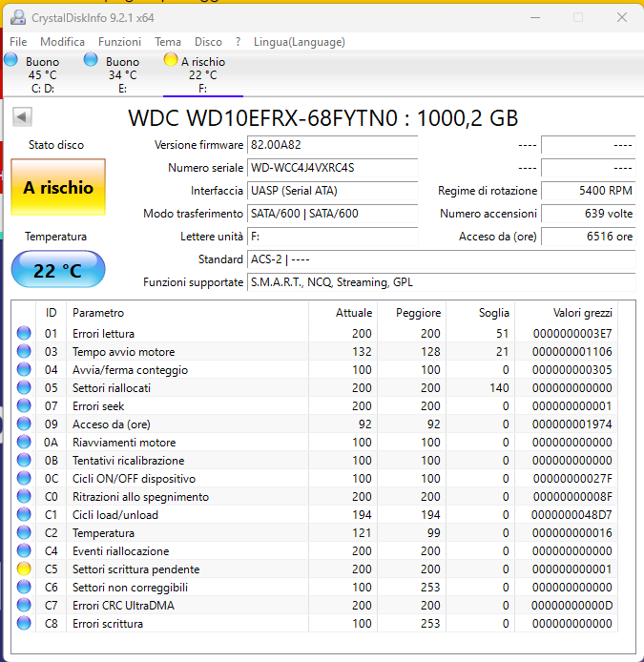Click the 22 °C temperature button
The image size is (644, 662).
click(x=58, y=269)
